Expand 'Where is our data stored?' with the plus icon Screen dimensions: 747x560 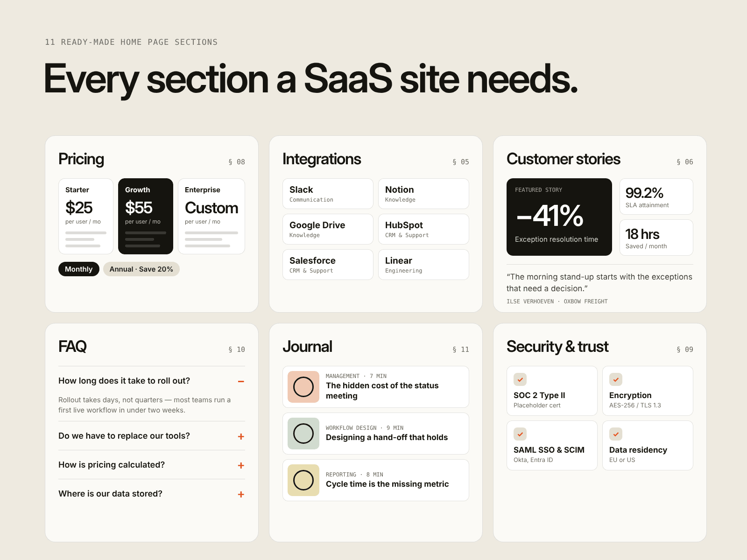pyautogui.click(x=241, y=494)
